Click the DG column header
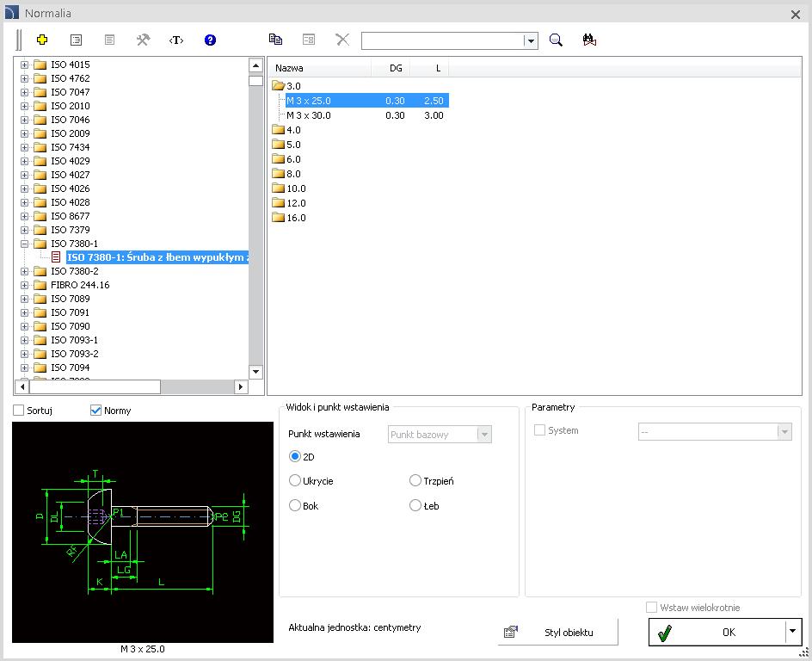Viewport: 812px width, 661px height. click(391, 68)
